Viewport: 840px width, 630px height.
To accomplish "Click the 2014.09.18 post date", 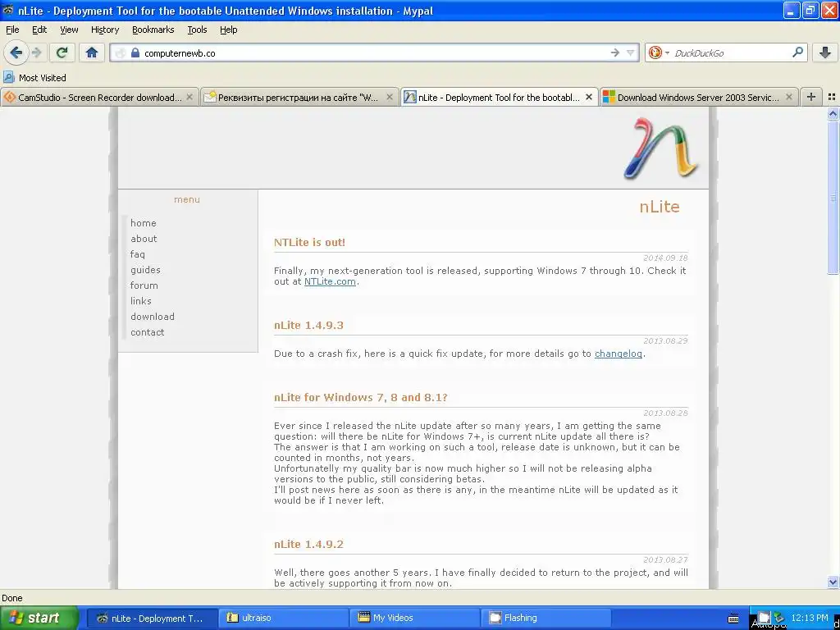I will pyautogui.click(x=665, y=258).
